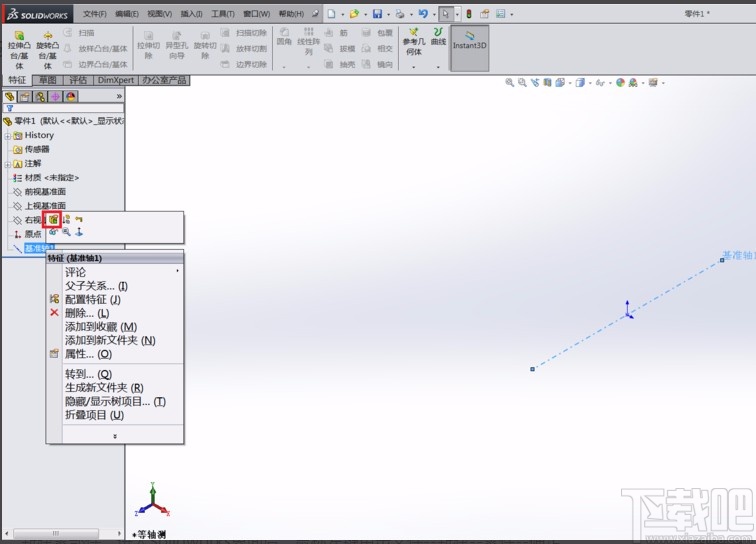Click the Rebuild traffic light icon

point(469,14)
